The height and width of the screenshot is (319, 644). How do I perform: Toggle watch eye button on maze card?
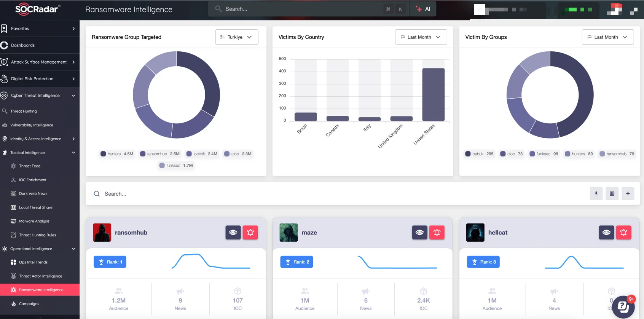point(420,232)
